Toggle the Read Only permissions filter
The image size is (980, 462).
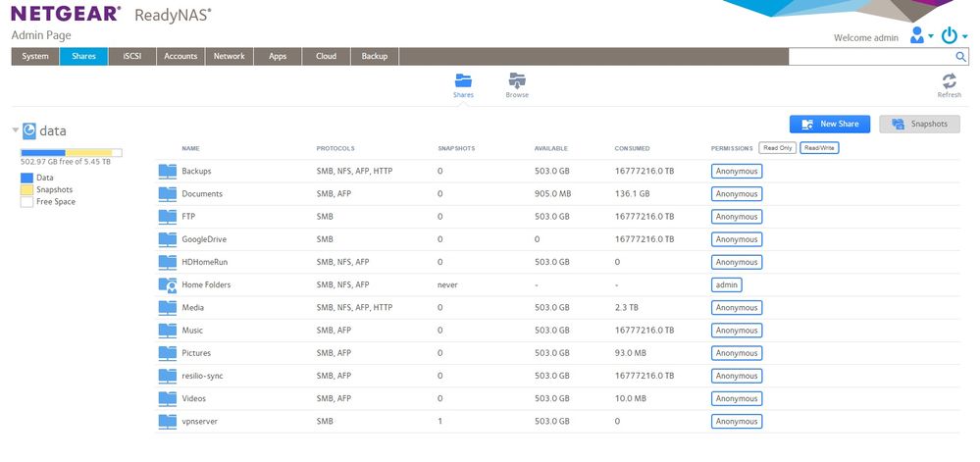[776, 148]
